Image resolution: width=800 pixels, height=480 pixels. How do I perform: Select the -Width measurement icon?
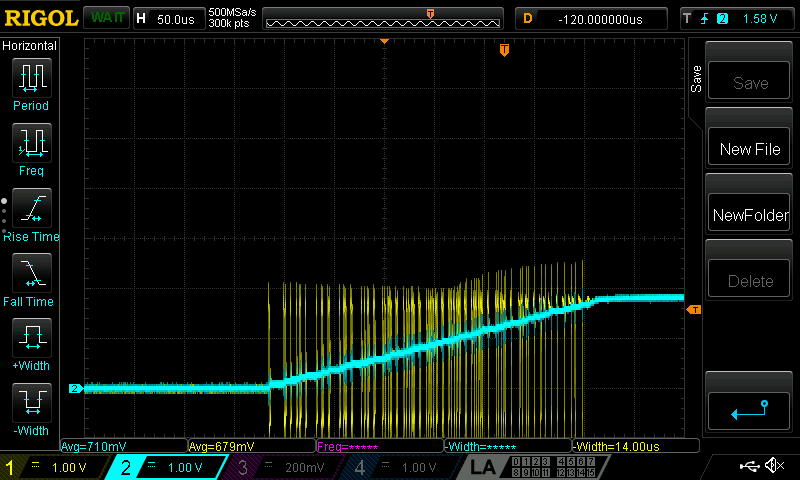tap(31, 401)
